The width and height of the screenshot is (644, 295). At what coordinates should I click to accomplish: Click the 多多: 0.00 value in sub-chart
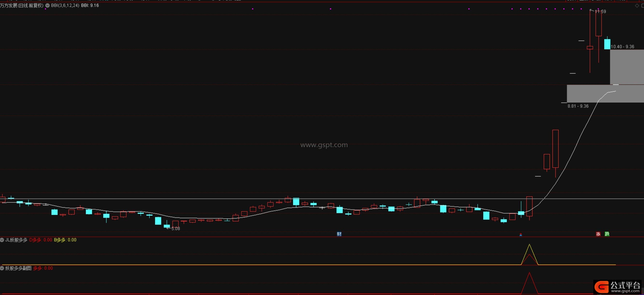click(43, 268)
